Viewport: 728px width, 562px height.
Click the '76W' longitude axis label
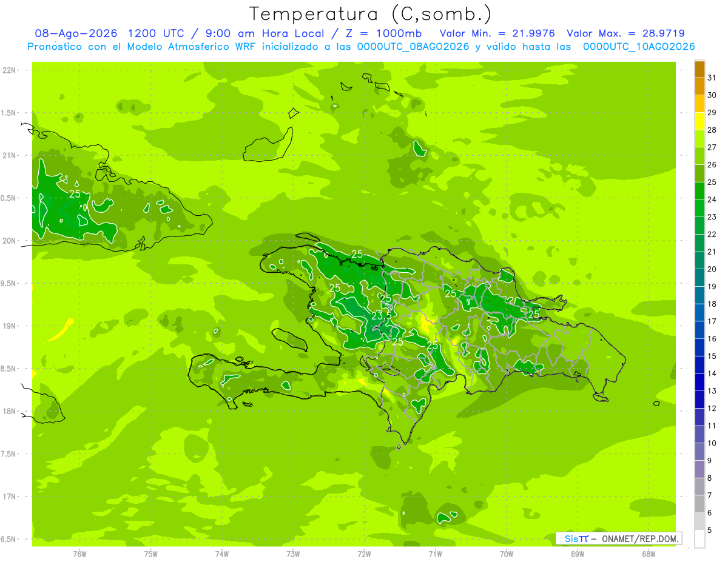click(x=79, y=554)
